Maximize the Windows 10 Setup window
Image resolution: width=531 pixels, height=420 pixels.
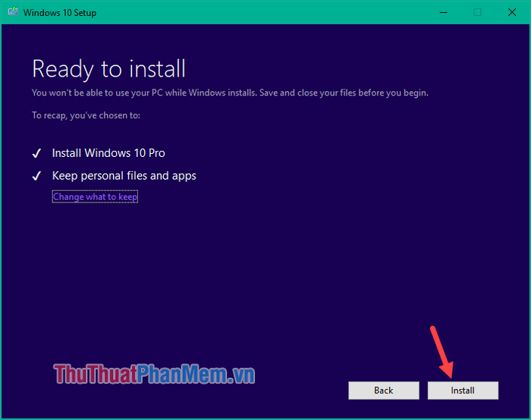coord(477,13)
